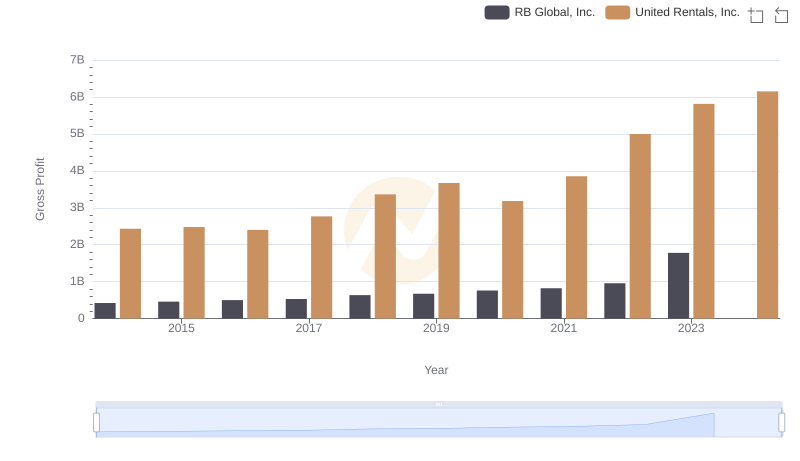Click the 5B y-axis label
Screen dimensions: 800x461
point(77,134)
